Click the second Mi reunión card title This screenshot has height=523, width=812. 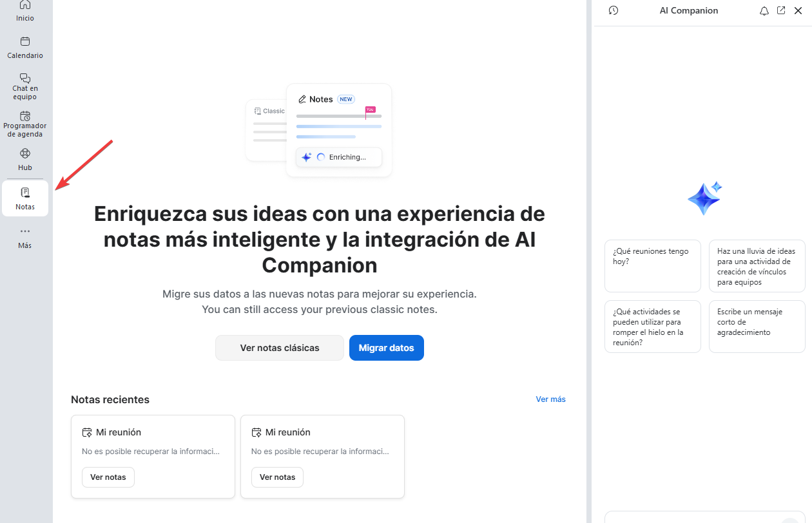coord(288,432)
